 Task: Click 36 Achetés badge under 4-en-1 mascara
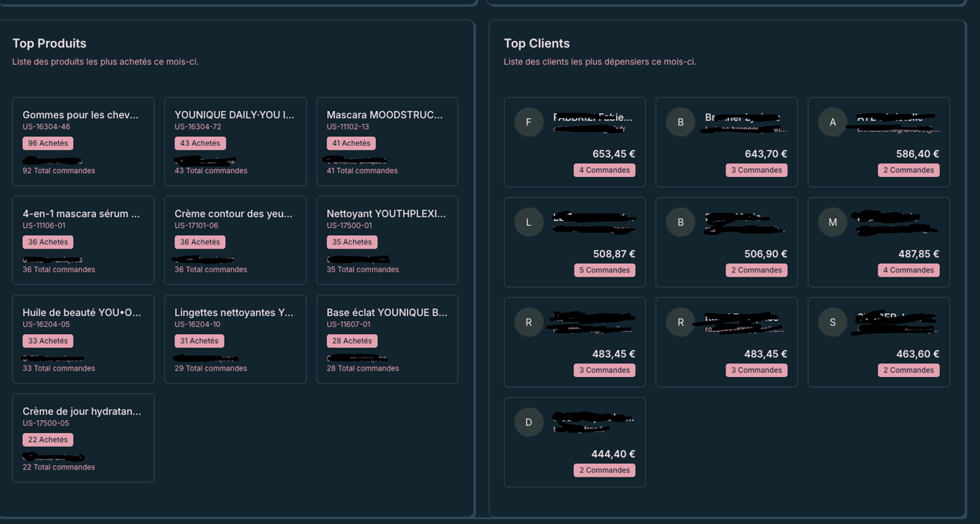(x=48, y=242)
